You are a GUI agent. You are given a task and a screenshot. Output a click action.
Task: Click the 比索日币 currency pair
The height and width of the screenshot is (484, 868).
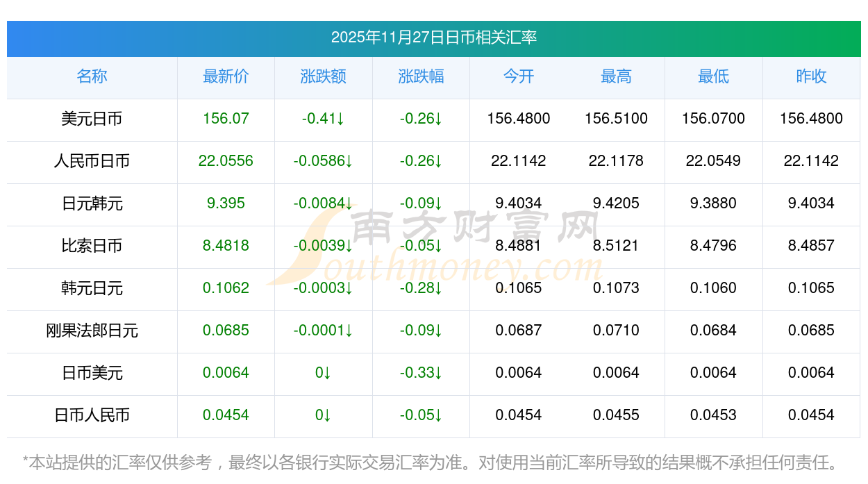tap(92, 246)
